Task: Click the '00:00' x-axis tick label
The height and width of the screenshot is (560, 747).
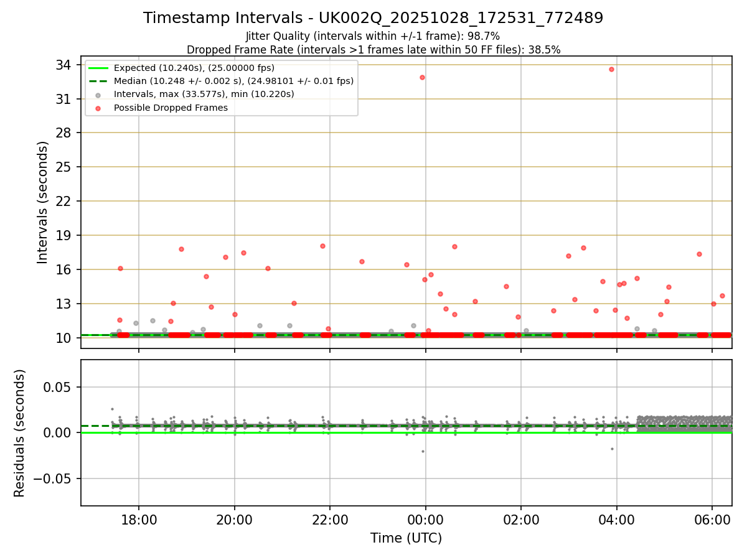Action: tap(426, 520)
